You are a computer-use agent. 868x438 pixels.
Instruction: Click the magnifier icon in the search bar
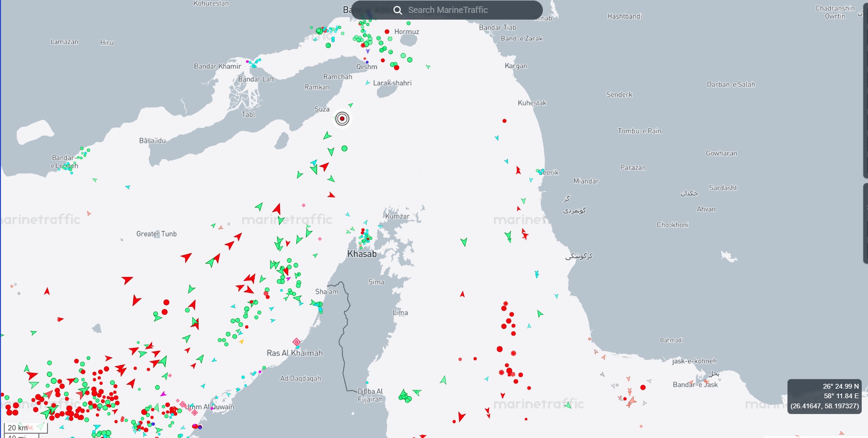click(x=398, y=10)
